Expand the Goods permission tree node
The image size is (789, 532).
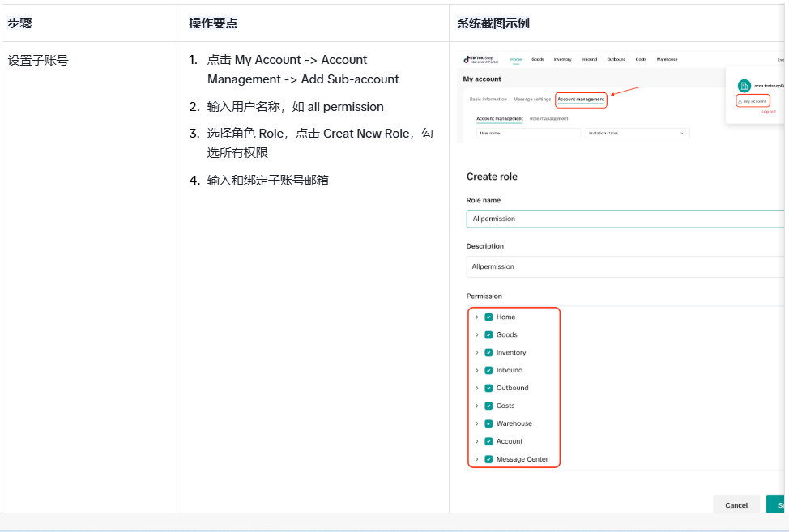pyautogui.click(x=476, y=335)
